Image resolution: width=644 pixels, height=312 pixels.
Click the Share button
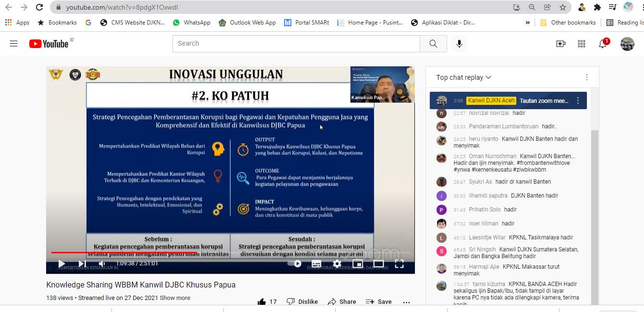click(342, 302)
